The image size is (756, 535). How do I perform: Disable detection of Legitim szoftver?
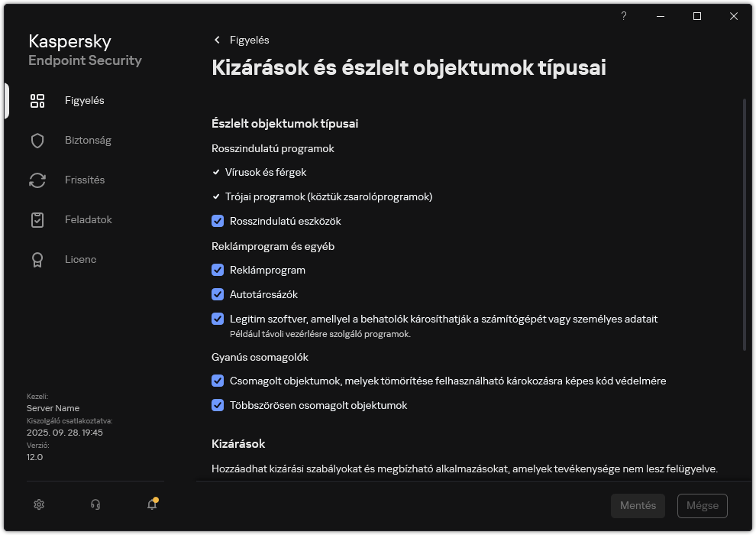(x=218, y=319)
